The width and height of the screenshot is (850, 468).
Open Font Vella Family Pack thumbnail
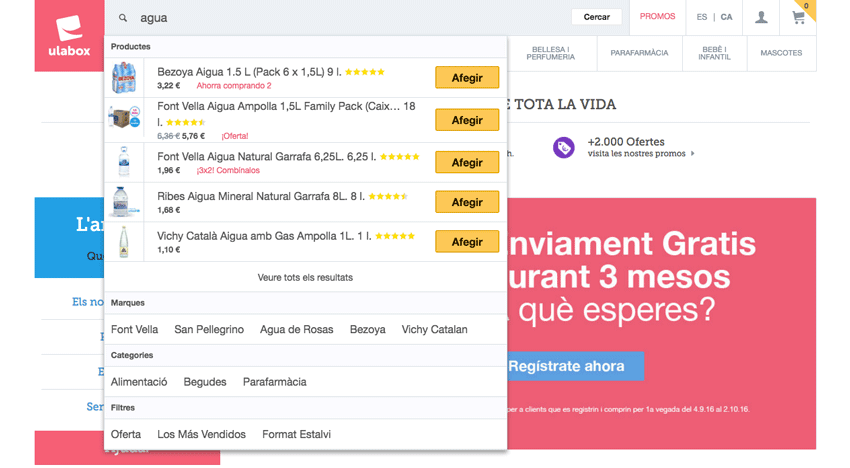click(x=124, y=117)
